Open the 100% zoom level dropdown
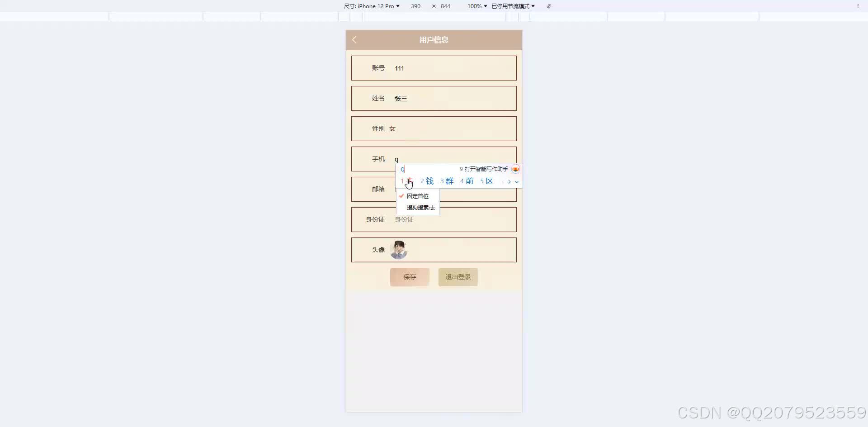This screenshot has height=427, width=868. pyautogui.click(x=476, y=6)
